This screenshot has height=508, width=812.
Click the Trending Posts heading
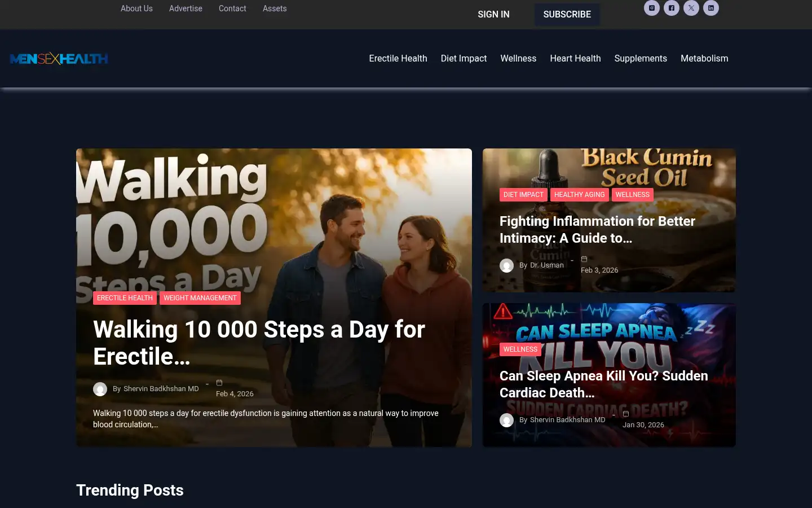click(x=130, y=490)
